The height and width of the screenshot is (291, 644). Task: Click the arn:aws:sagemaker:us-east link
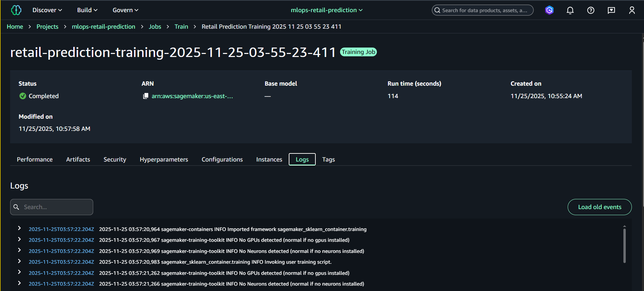pyautogui.click(x=192, y=96)
